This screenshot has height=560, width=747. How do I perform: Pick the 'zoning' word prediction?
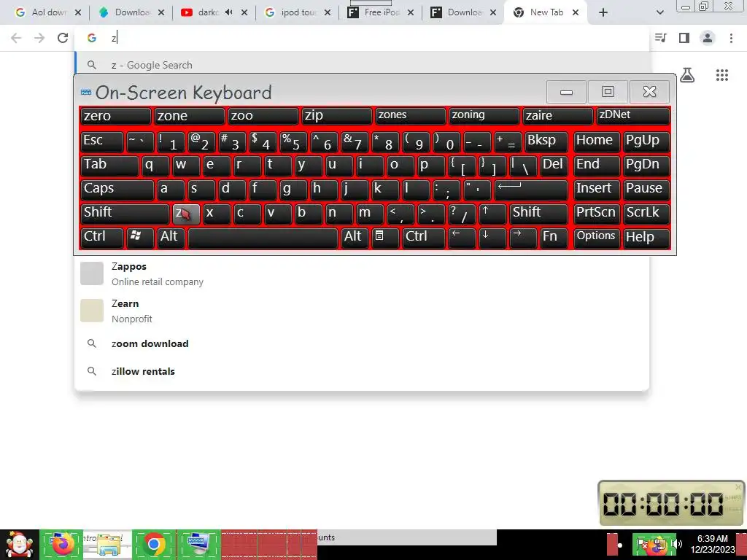click(484, 116)
